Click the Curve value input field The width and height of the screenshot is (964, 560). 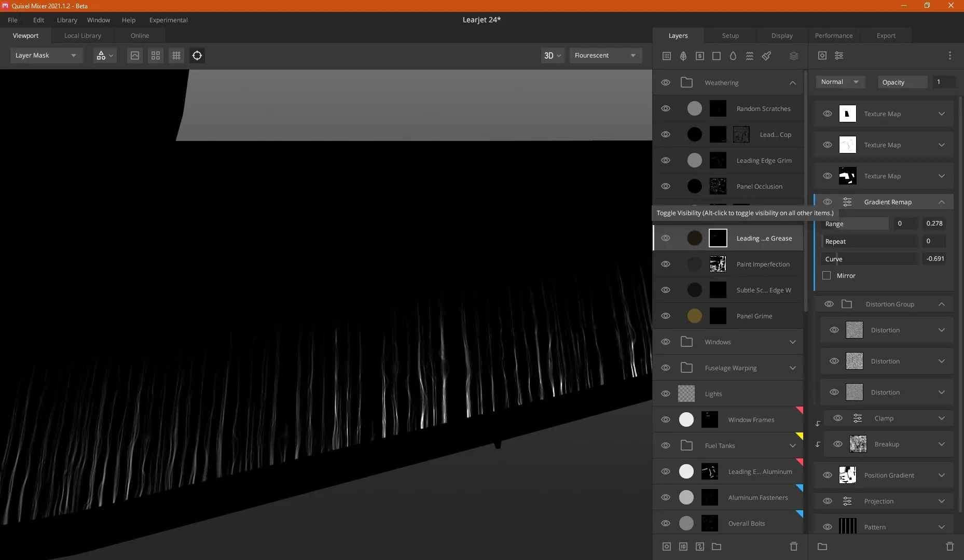(x=935, y=259)
